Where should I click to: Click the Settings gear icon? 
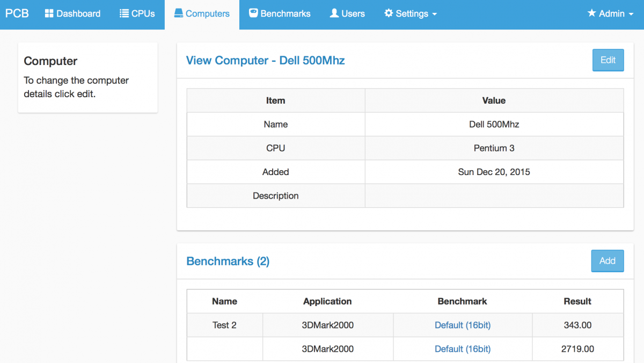[389, 13]
